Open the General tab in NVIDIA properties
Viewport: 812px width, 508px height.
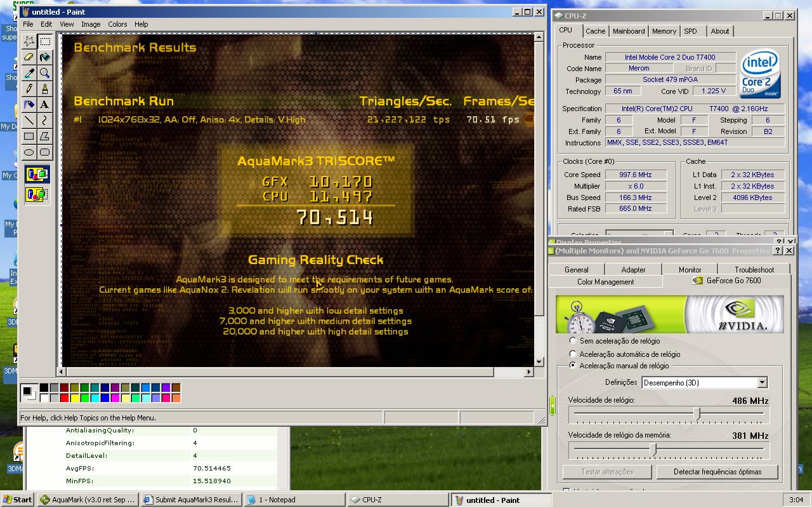point(576,270)
